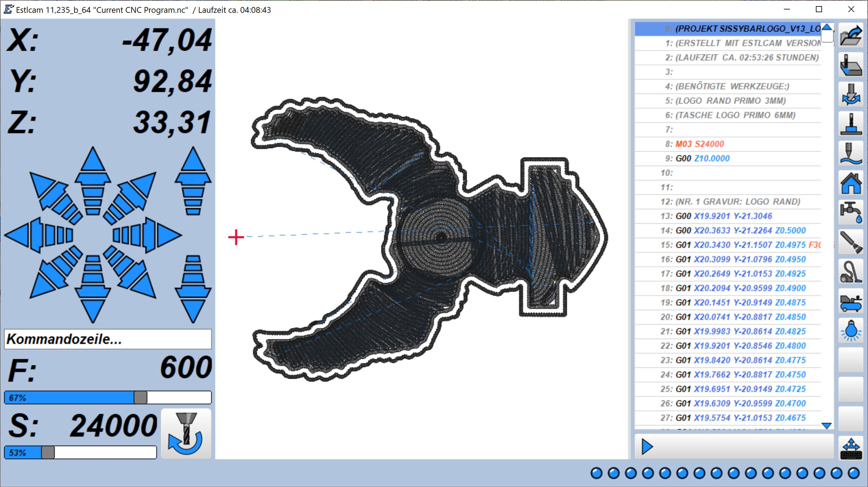Click the tool length sensor icon
Viewport: 868px width, 487px height.
pyautogui.click(x=851, y=124)
